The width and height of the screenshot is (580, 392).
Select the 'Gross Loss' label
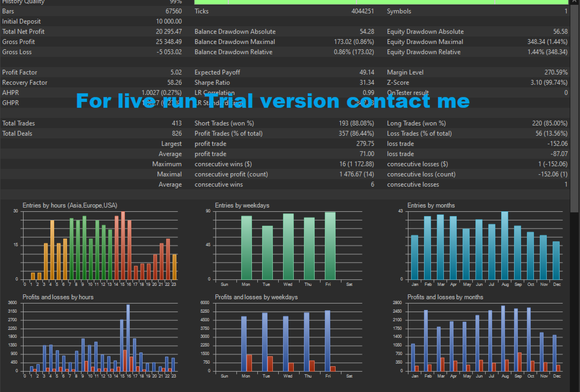click(17, 52)
